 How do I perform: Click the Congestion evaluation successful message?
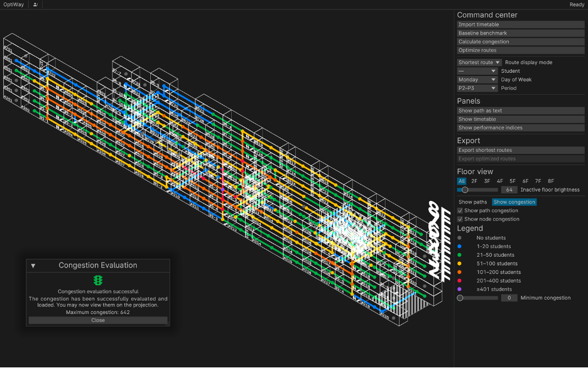(x=98, y=291)
